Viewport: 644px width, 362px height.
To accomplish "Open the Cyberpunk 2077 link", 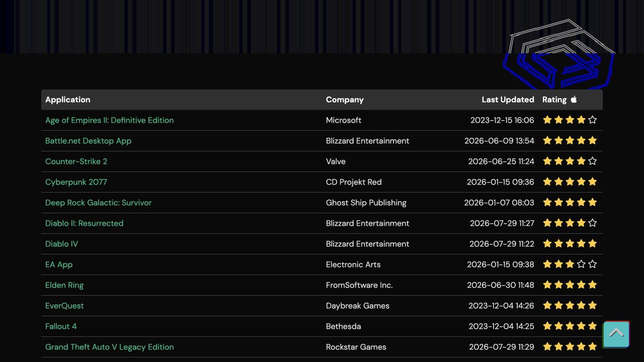I will tap(76, 182).
